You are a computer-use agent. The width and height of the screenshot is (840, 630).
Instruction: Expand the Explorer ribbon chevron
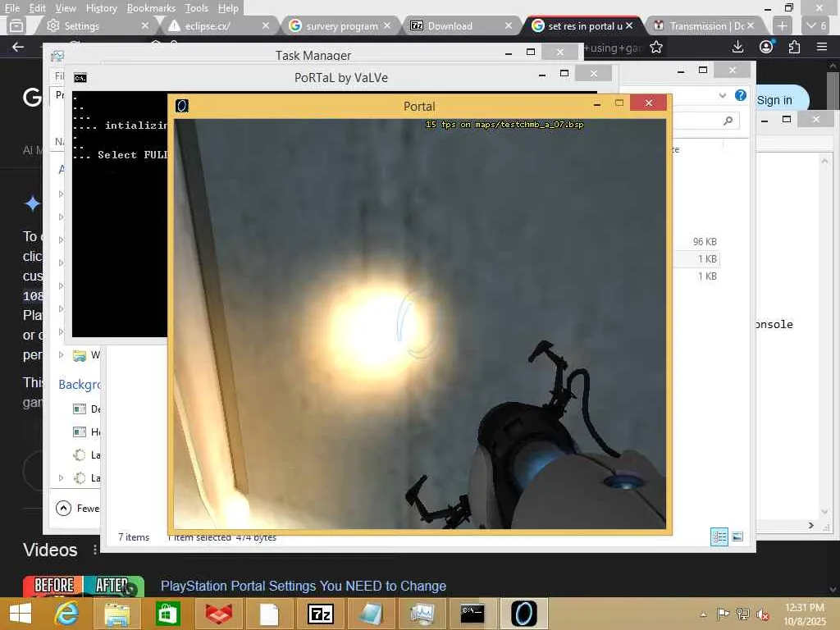pos(722,95)
